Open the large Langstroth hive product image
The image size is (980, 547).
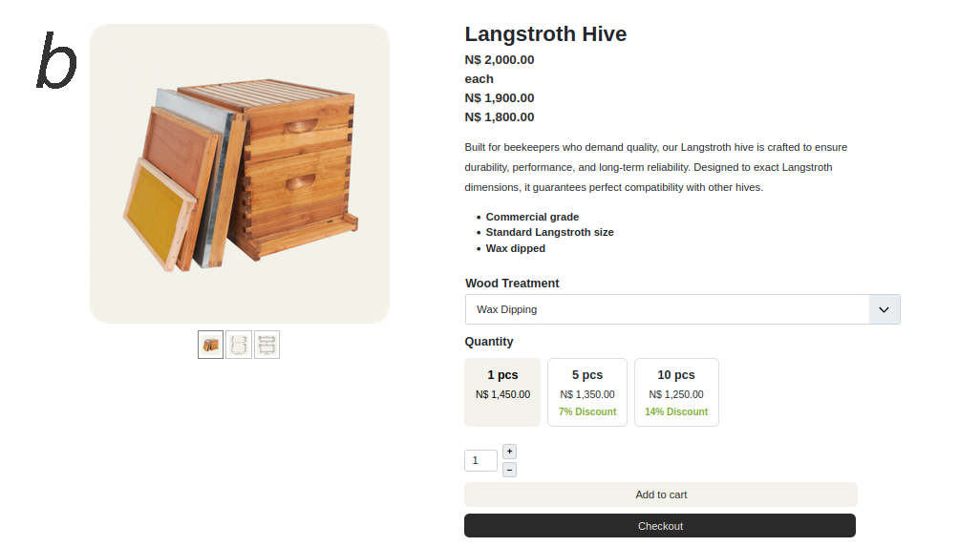pyautogui.click(x=240, y=174)
